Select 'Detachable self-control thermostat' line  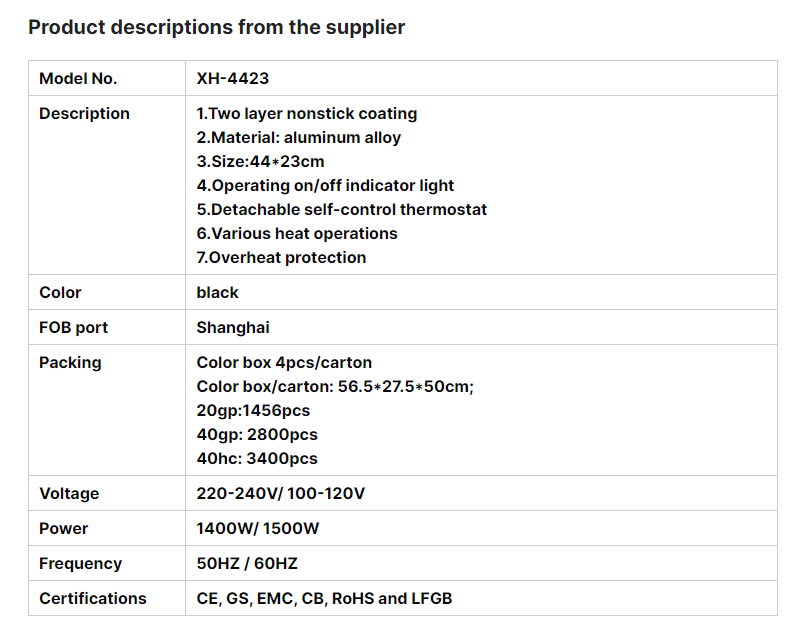[x=342, y=209]
